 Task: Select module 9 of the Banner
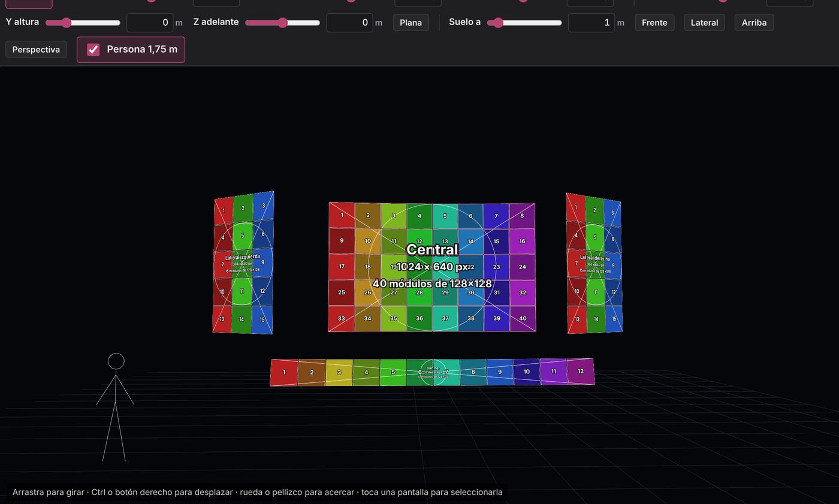500,372
